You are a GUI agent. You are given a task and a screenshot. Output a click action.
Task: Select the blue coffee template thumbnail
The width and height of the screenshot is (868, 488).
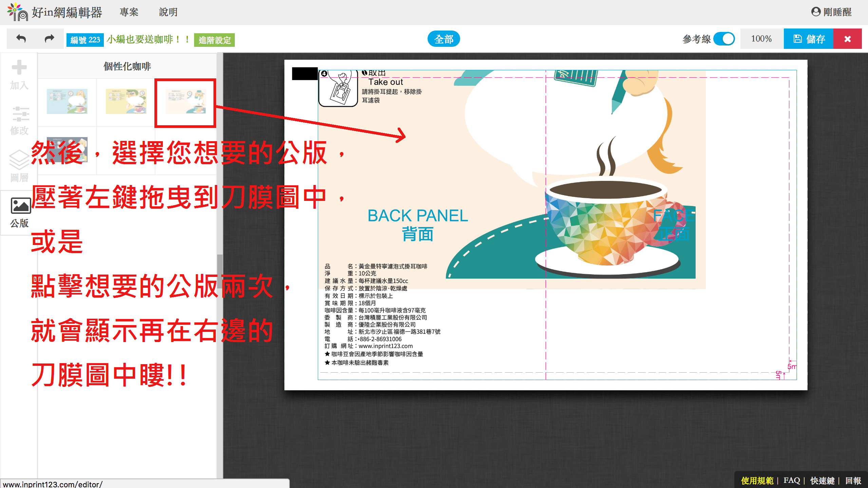click(67, 101)
